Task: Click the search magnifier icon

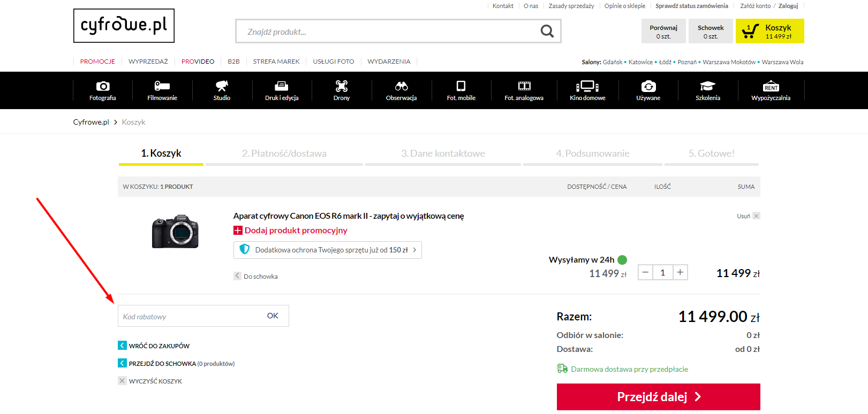Action: (547, 31)
